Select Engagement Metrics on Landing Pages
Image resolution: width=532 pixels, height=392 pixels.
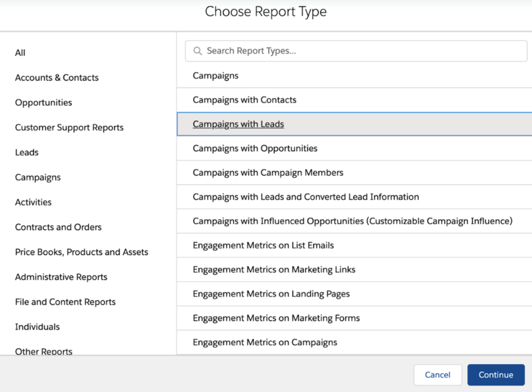coord(354,294)
